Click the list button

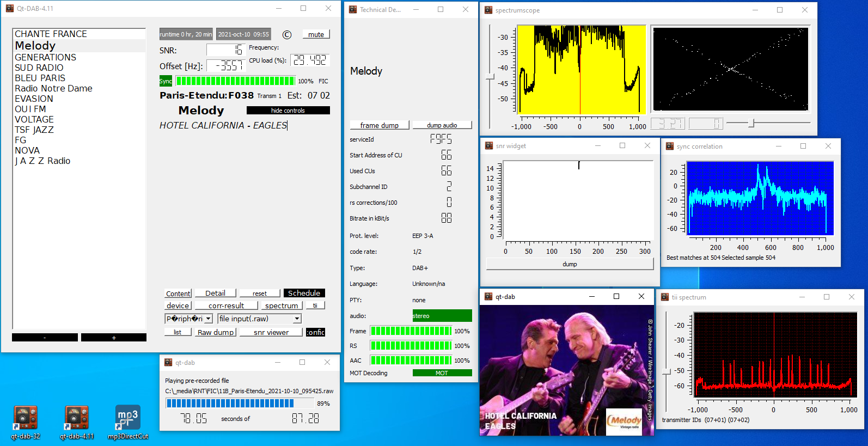pos(178,332)
